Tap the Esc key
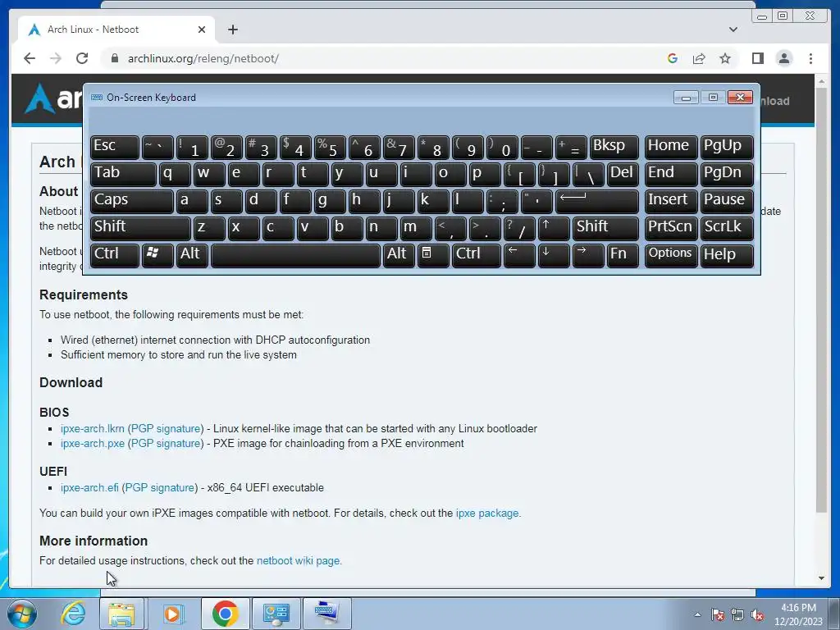 click(x=115, y=148)
